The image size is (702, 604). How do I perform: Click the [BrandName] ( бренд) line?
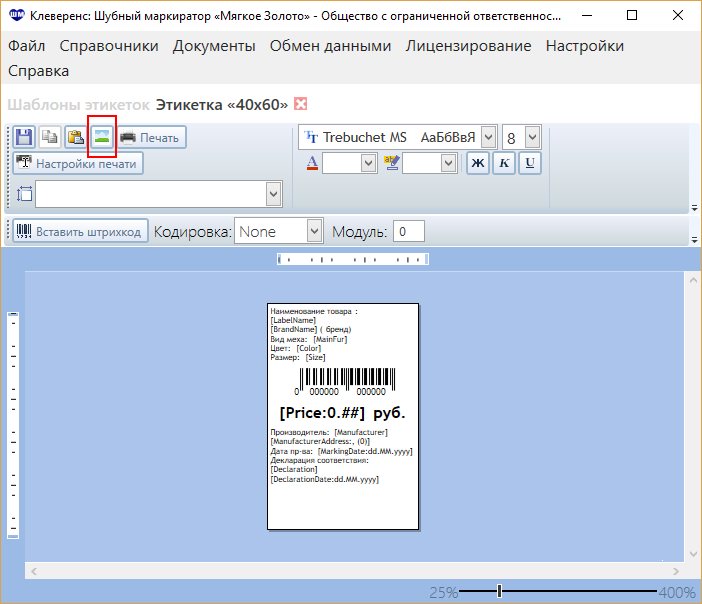[x=311, y=329]
